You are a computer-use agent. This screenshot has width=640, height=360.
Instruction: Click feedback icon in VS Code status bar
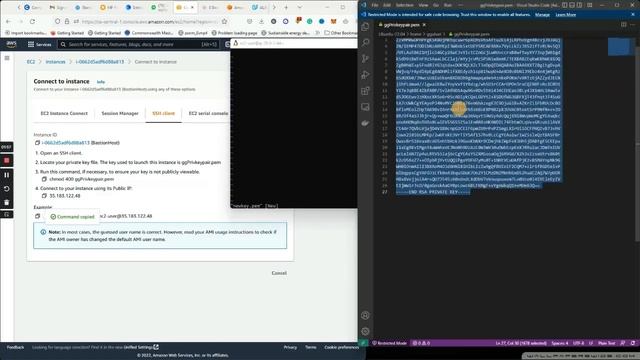tap(623, 343)
